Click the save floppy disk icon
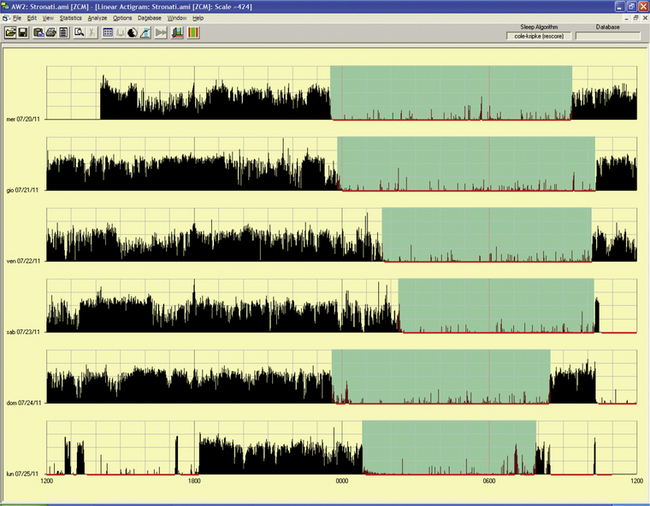The image size is (650, 506). click(x=22, y=33)
